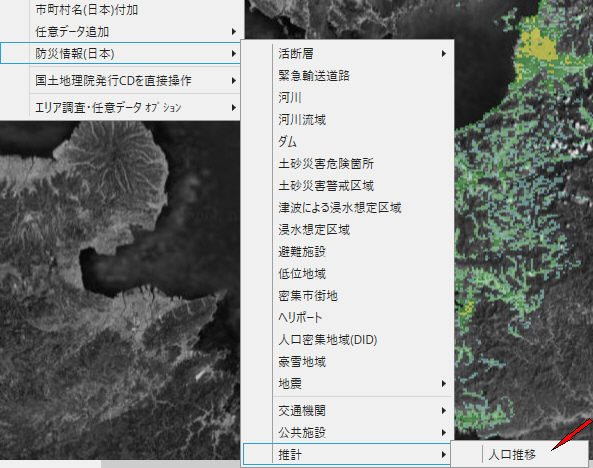Expand the 地震 submenu arrow

click(444, 384)
